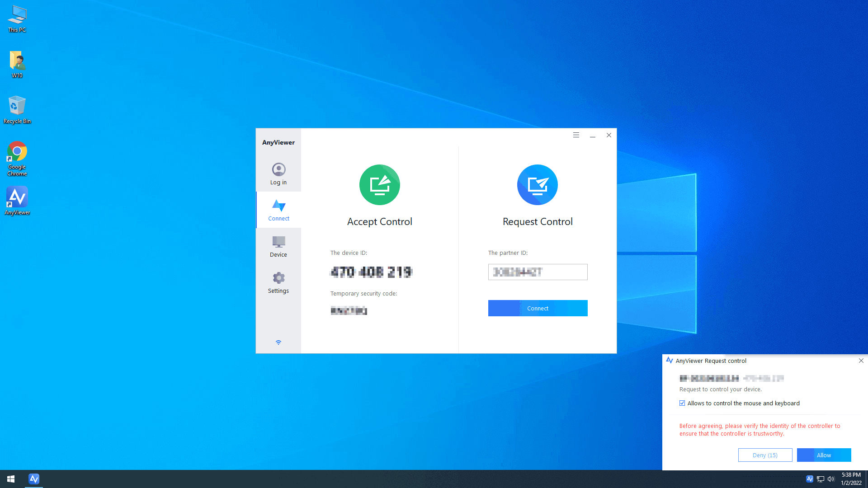Viewport: 868px width, 488px height.
Task: Open the Device sidebar section
Action: (278, 246)
